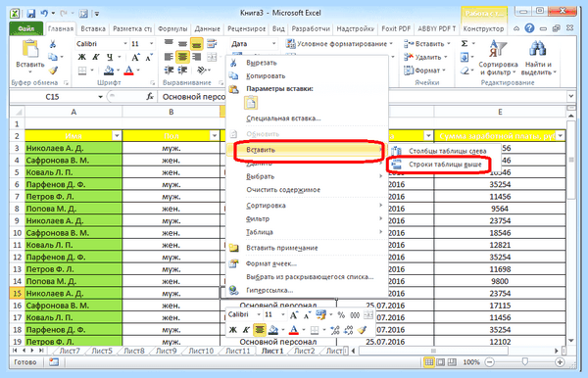Open the font size 11 dropdown in ribbon

151,44
